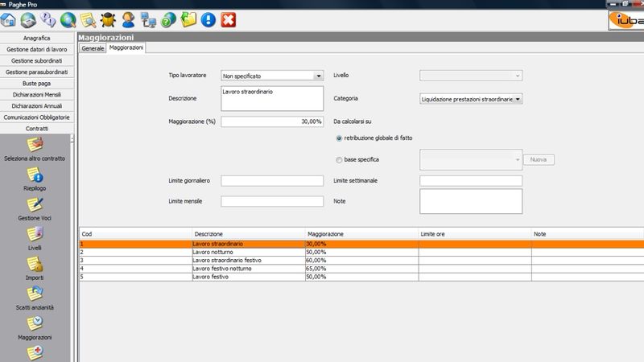The height and width of the screenshot is (362, 644).
Task: Select the 'base specifica' radio option
Action: [x=338, y=159]
